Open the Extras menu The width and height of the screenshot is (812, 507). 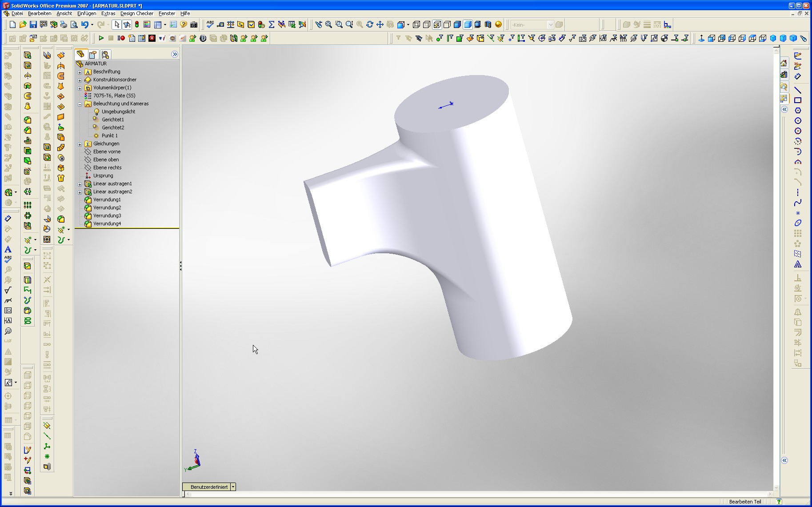tap(108, 13)
